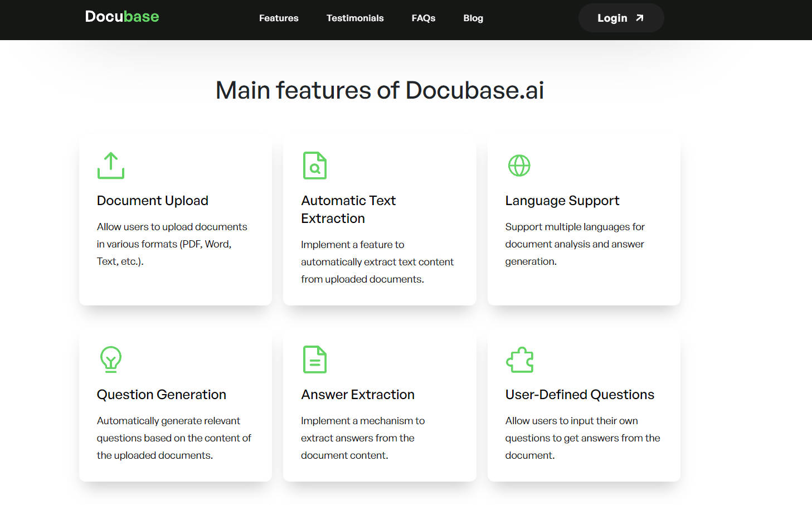Click the User-Defined Questions heading

[x=580, y=394]
